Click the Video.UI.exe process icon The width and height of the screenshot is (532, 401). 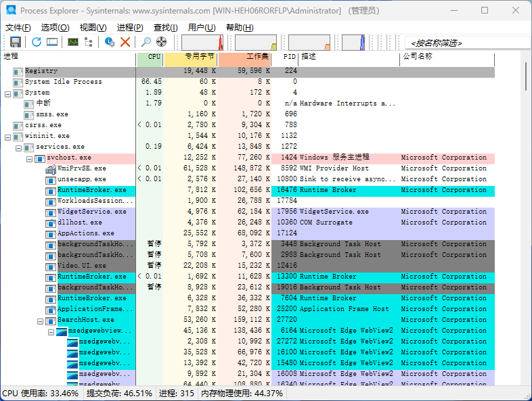pos(51,267)
